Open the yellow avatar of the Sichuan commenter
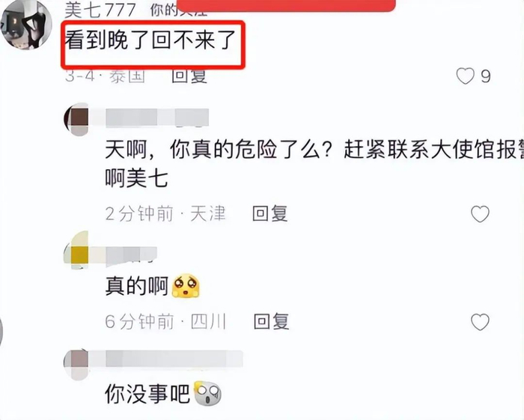The image size is (524, 420). pos(76,251)
